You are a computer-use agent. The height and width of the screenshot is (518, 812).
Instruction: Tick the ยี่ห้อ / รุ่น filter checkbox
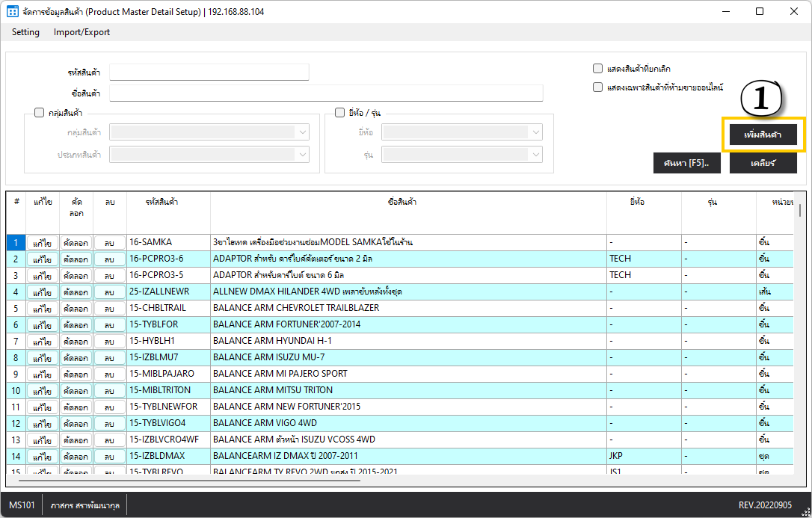pyautogui.click(x=339, y=113)
